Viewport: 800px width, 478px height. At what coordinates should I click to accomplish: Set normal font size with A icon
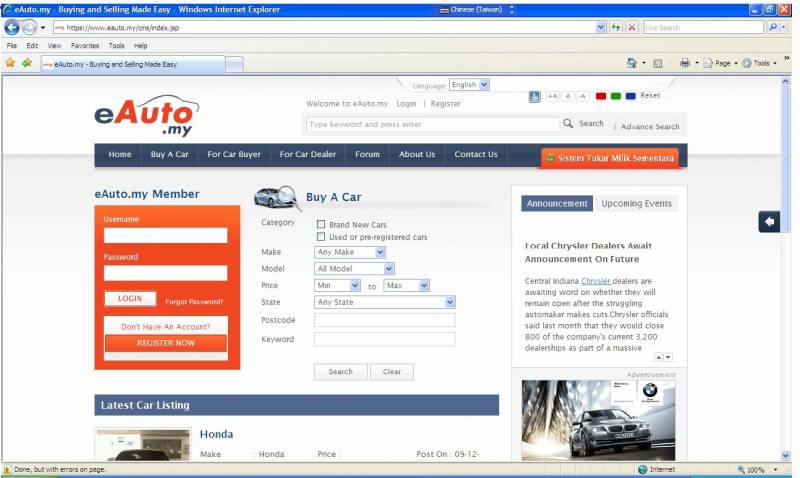(x=568, y=96)
